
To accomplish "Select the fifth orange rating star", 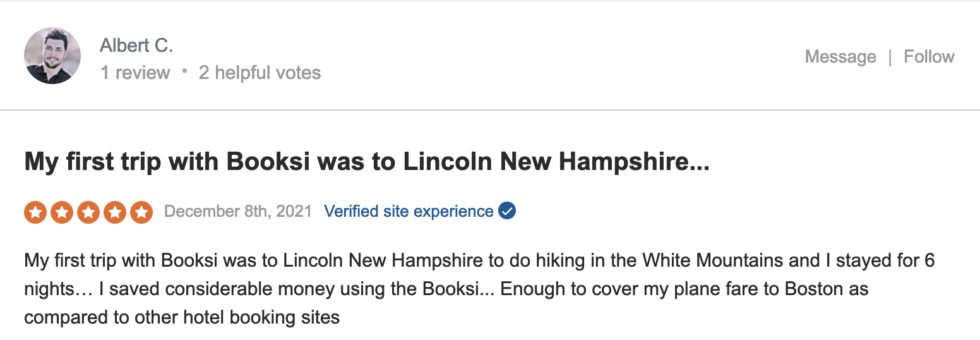I will (x=141, y=212).
